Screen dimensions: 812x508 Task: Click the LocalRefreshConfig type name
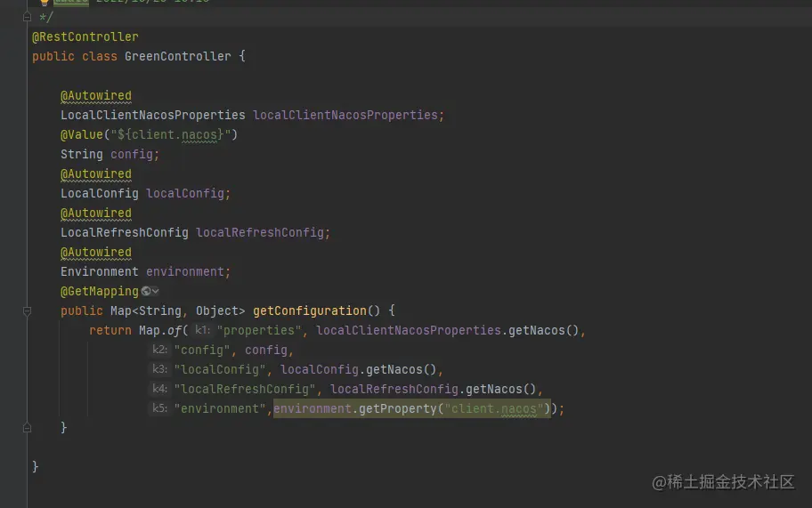point(125,233)
